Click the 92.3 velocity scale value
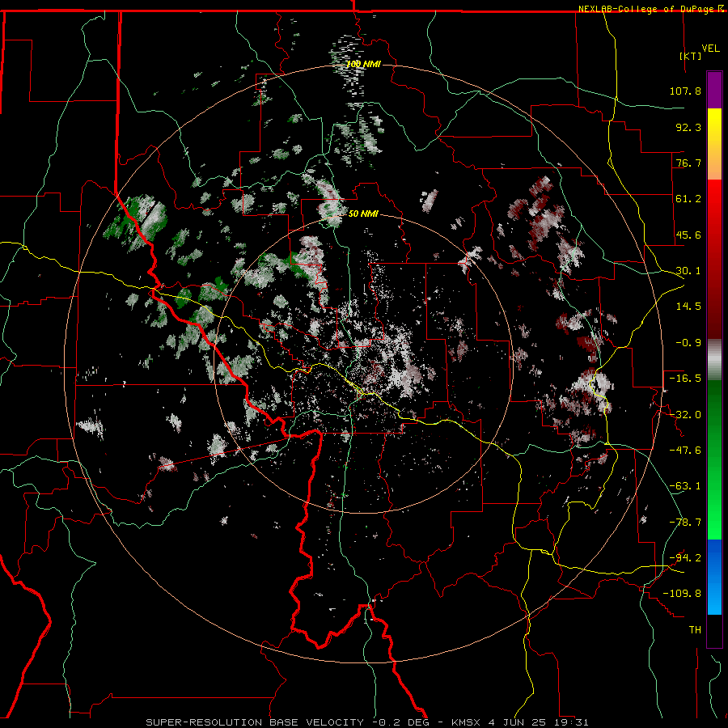This screenshot has height=728, width=728. 688,127
